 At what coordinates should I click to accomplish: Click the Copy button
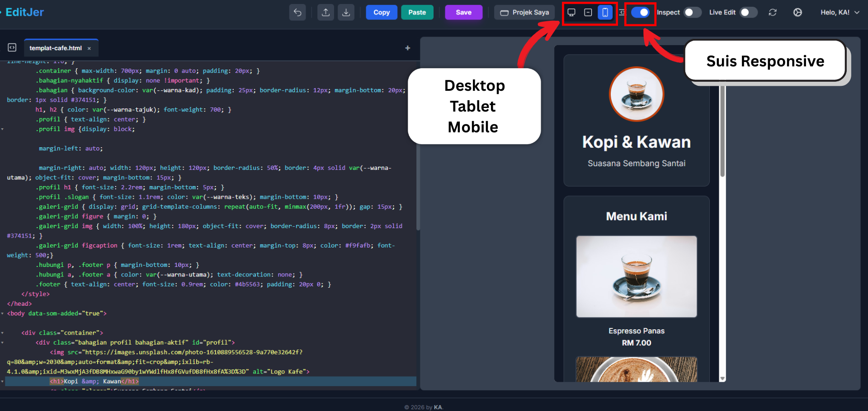382,13
